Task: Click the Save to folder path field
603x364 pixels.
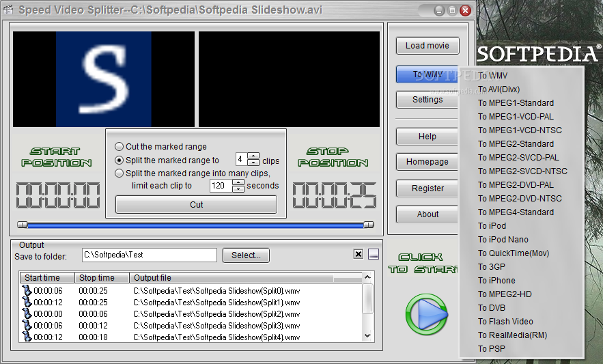Action: click(x=149, y=255)
